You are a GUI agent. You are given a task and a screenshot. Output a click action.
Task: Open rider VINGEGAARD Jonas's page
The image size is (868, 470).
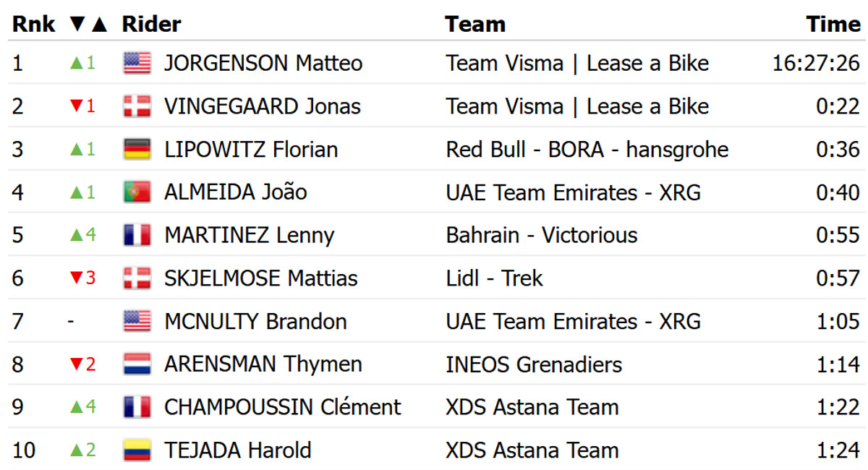point(262,107)
